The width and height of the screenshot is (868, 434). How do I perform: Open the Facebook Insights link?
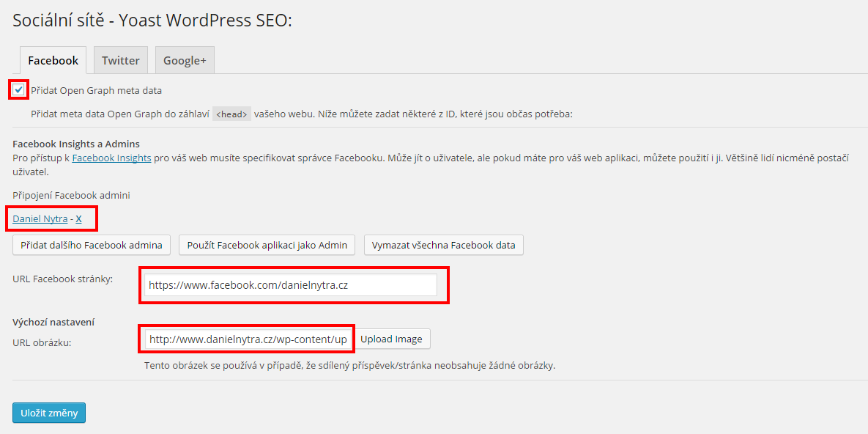(112, 158)
